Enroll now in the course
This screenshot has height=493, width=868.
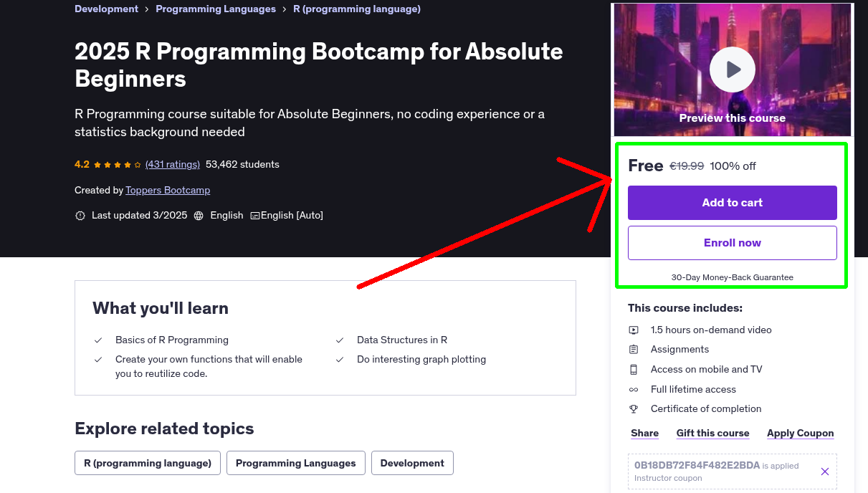[x=732, y=242]
